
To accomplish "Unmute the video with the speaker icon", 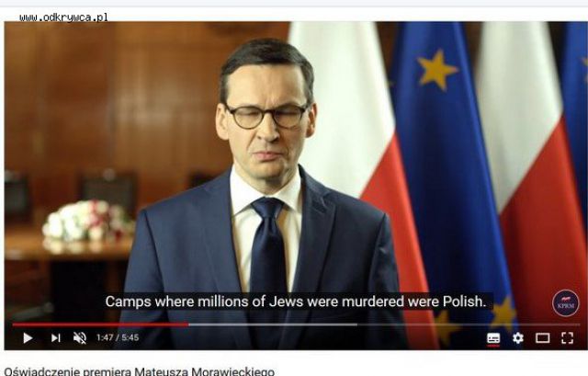I will pos(80,338).
